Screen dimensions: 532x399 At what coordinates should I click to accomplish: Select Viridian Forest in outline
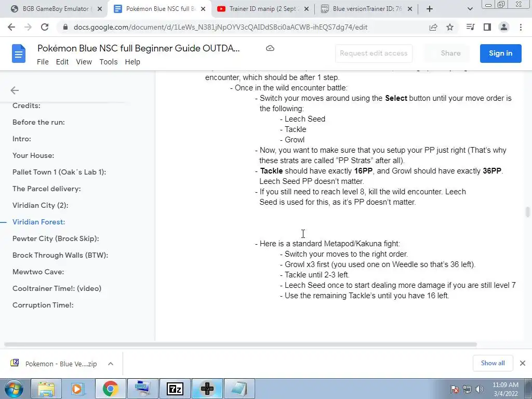point(38,222)
